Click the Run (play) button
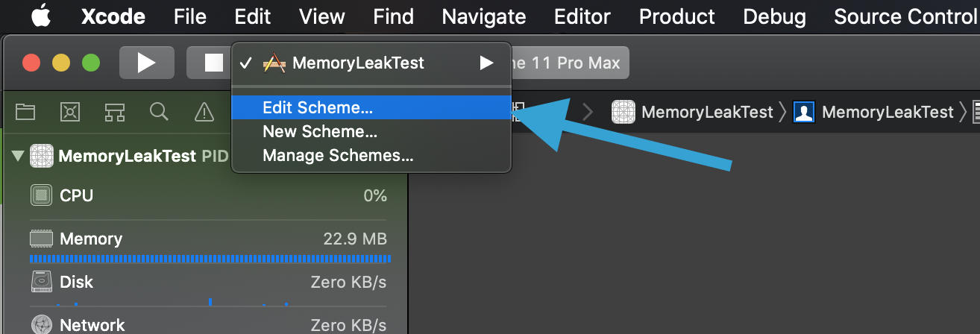The height and width of the screenshot is (334, 980). point(146,63)
